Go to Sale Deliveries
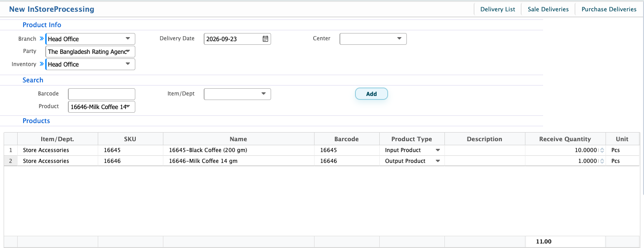 click(548, 9)
